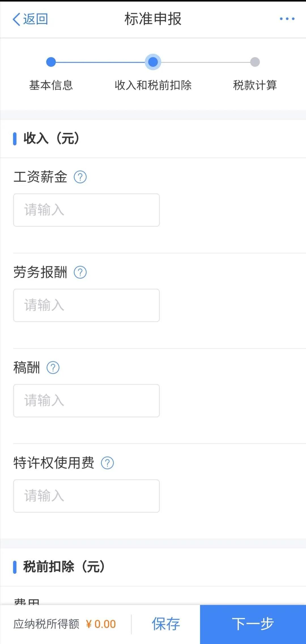The image size is (306, 644).
Task: Select the 收入和税前扣除 step indicator dot
Action: pos(153,62)
